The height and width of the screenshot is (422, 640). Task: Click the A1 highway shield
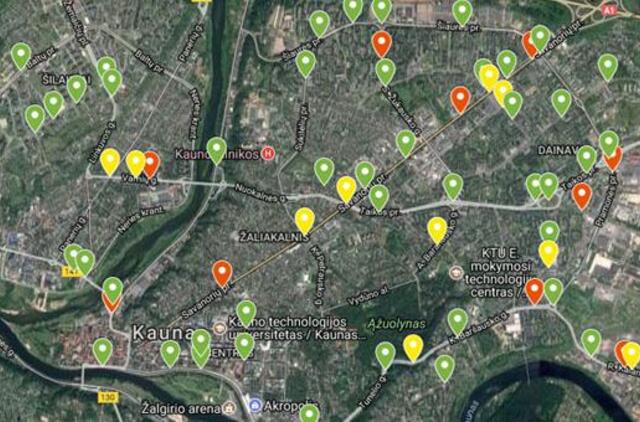610,11
